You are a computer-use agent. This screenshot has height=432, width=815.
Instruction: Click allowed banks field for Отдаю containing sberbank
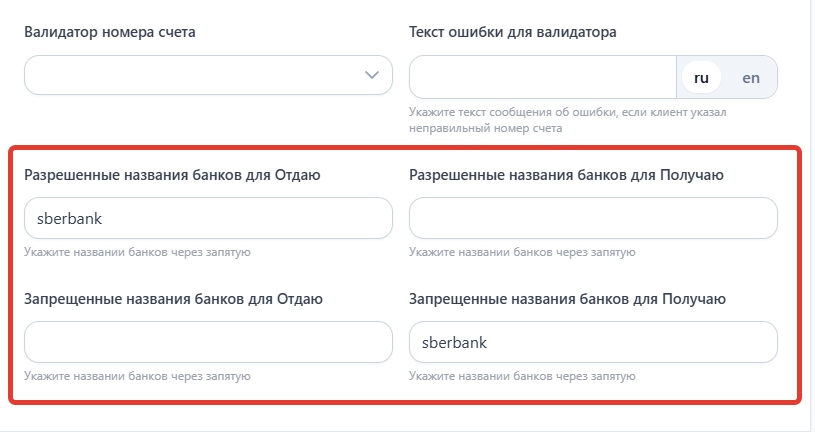pos(208,218)
